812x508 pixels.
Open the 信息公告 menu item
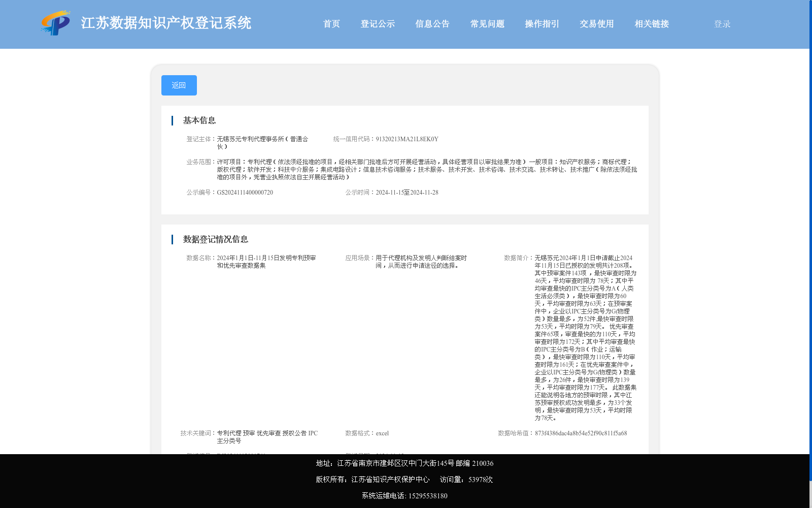pyautogui.click(x=432, y=24)
